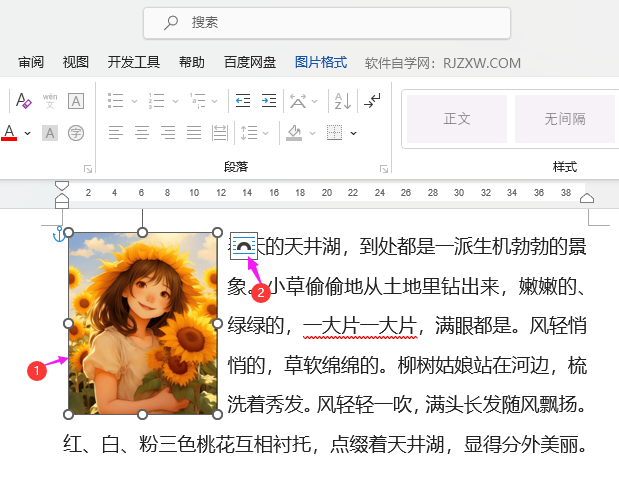Apply paragraph shading fill

pos(294,133)
